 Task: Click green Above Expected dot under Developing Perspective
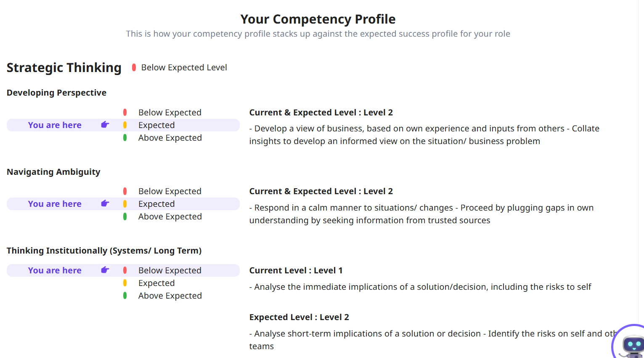click(125, 138)
